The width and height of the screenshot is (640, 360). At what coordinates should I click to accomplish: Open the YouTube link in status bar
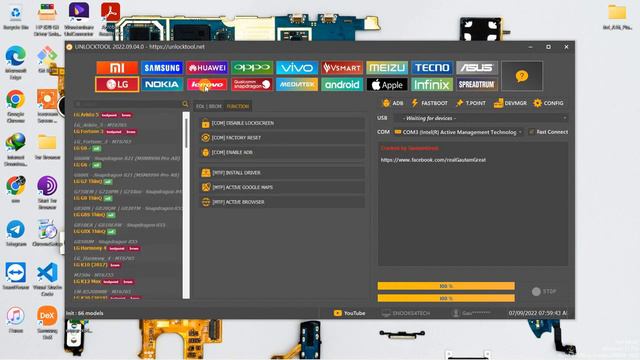tap(349, 313)
